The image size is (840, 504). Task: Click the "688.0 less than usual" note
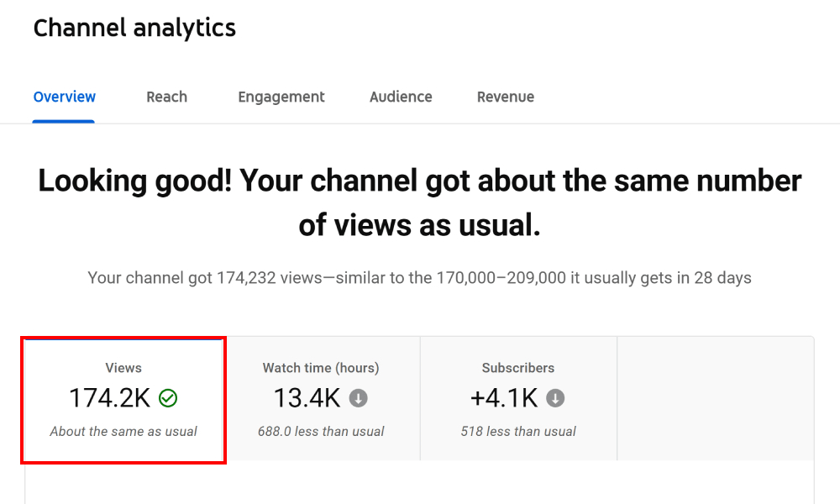point(321,432)
